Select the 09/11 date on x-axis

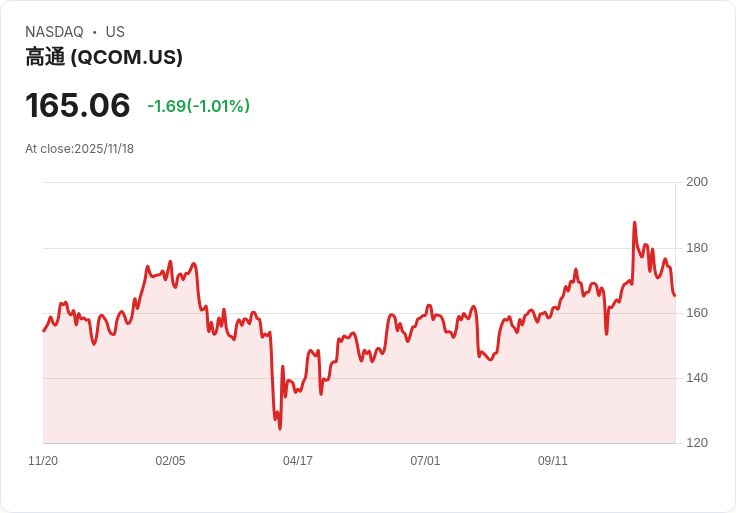(553, 461)
